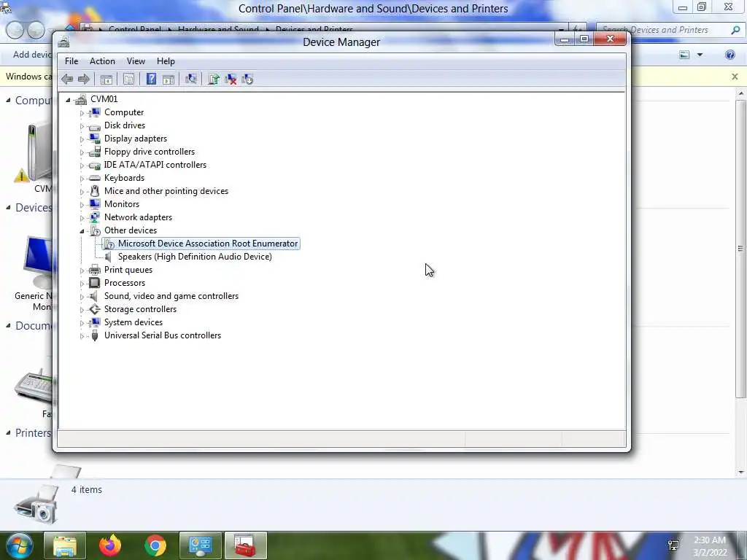Image resolution: width=747 pixels, height=560 pixels.
Task: Click the Keyboards category icon
Action: 95,178
